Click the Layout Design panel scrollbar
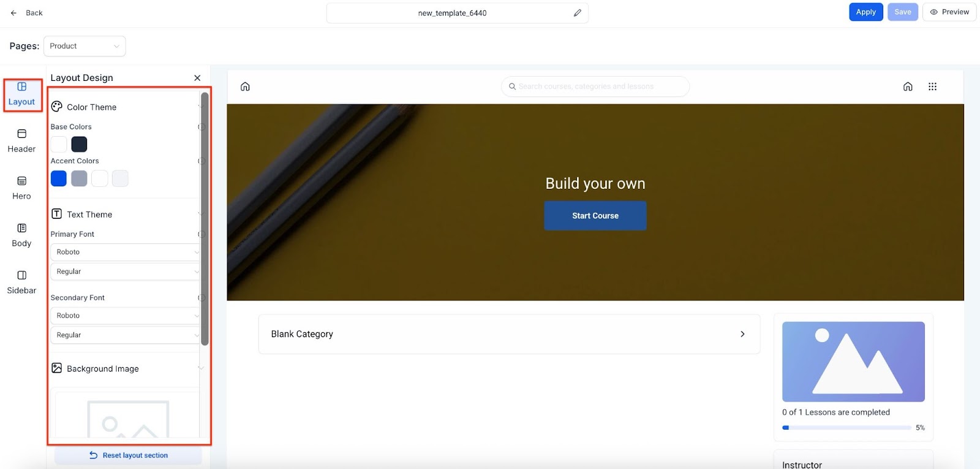980x469 pixels. tap(205, 219)
